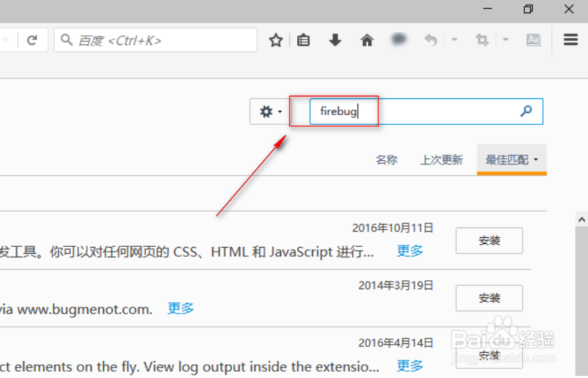Click 安装 for the 2014年3月19日 add-on
The width and height of the screenshot is (588, 378).
pyautogui.click(x=489, y=298)
